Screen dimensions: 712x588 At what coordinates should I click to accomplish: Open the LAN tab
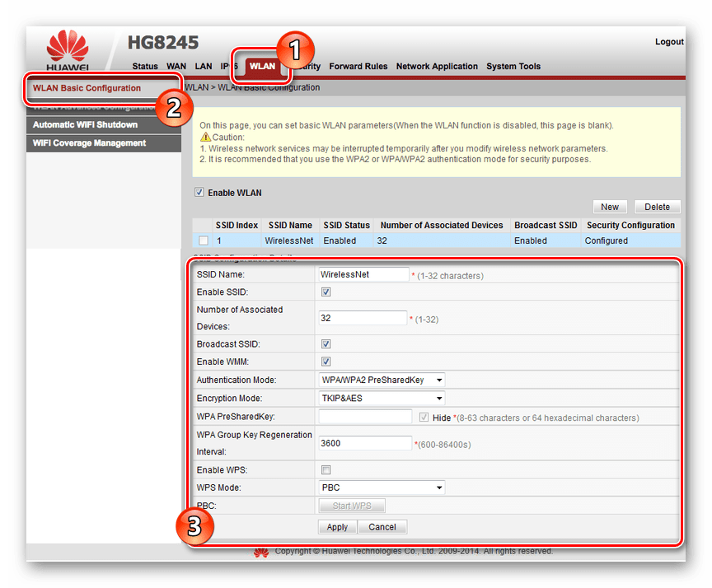pos(204,66)
